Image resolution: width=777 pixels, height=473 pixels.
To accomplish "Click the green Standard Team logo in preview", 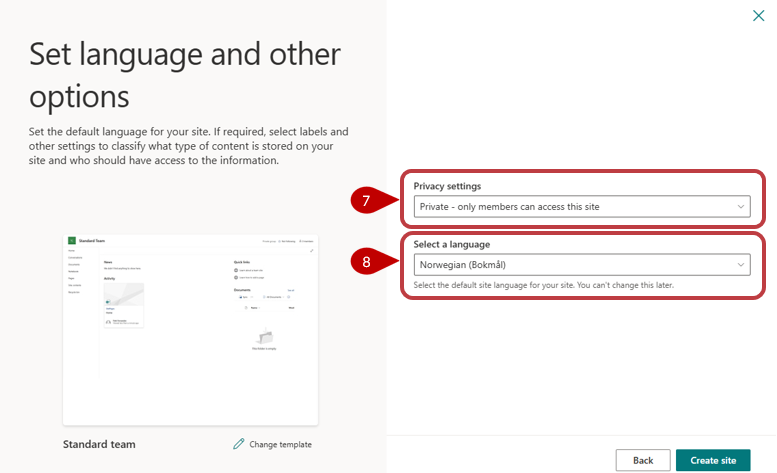I will tap(72, 241).
